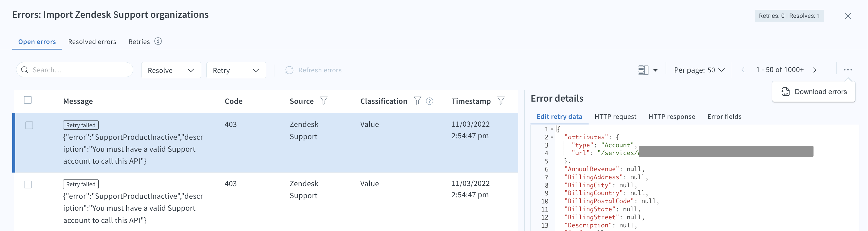Screen dimensions: 868x231
Task: Filter by Timestamp column funnel icon
Action: pos(501,101)
